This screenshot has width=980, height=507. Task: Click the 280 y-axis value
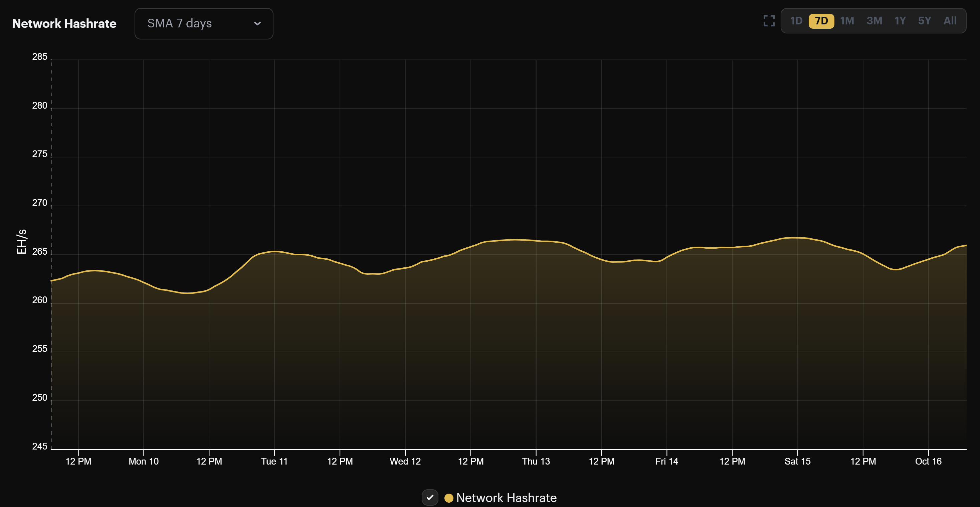[x=39, y=106]
